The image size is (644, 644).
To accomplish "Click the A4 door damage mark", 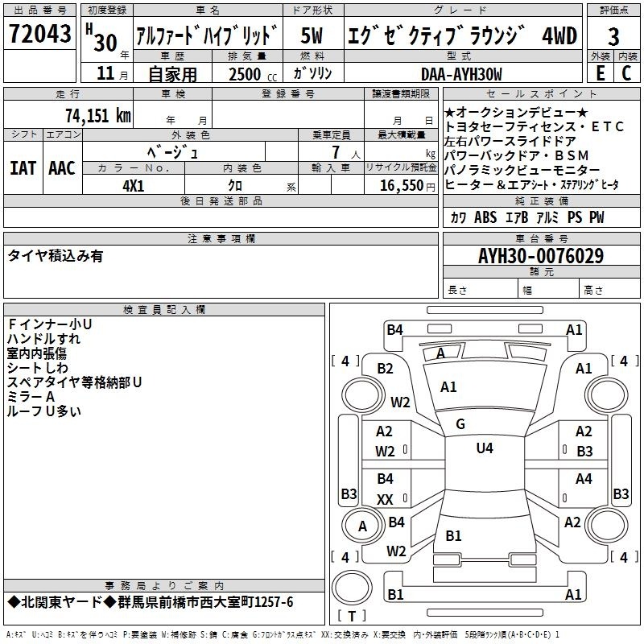I will 584,479.
